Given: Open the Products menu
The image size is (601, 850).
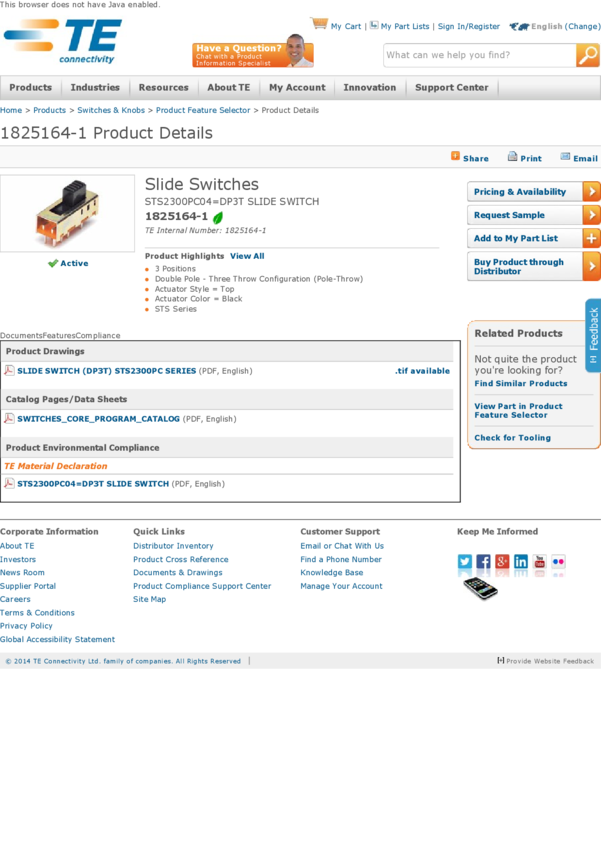Looking at the screenshot, I should 31,88.
